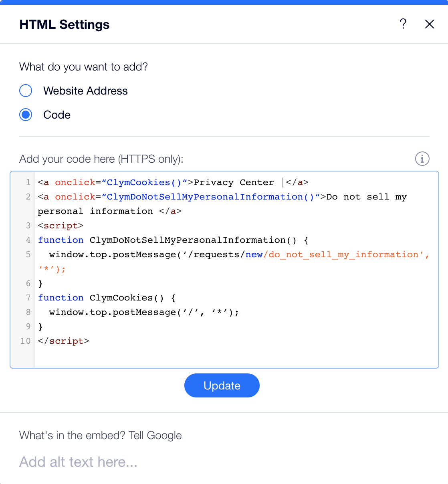Viewport: 448px width, 484px height.
Task: Click the Update button
Action: pyautogui.click(x=222, y=385)
